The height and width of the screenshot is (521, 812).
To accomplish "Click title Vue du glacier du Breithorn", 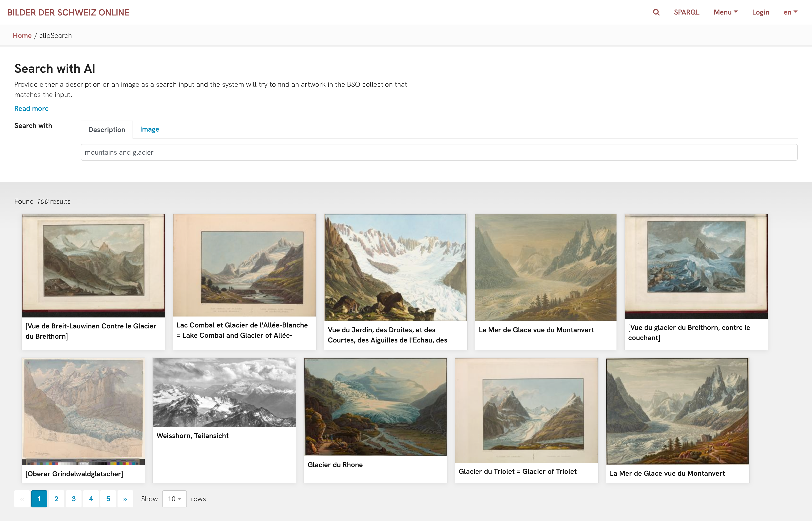I will click(689, 332).
